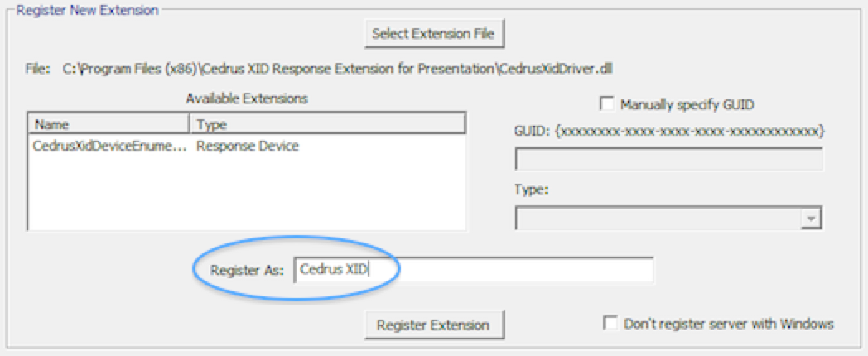868x356 pixels.
Task: Click the Available Extensions heading
Action: [246, 99]
